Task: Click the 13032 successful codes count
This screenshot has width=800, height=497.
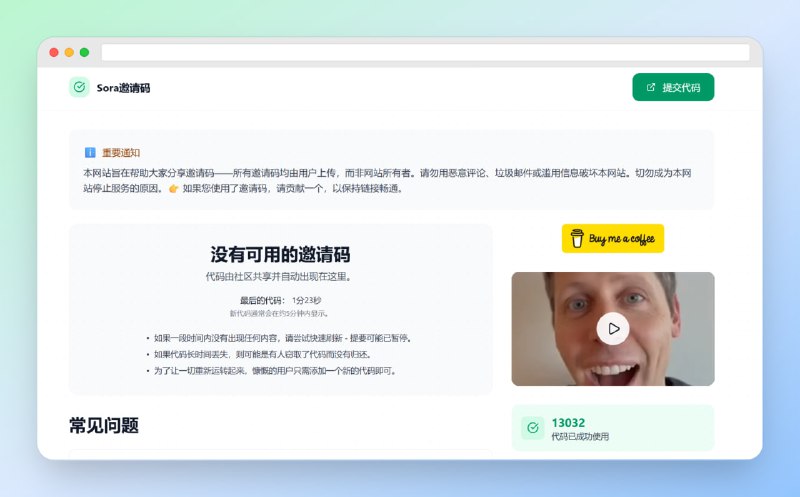Action: (x=568, y=423)
